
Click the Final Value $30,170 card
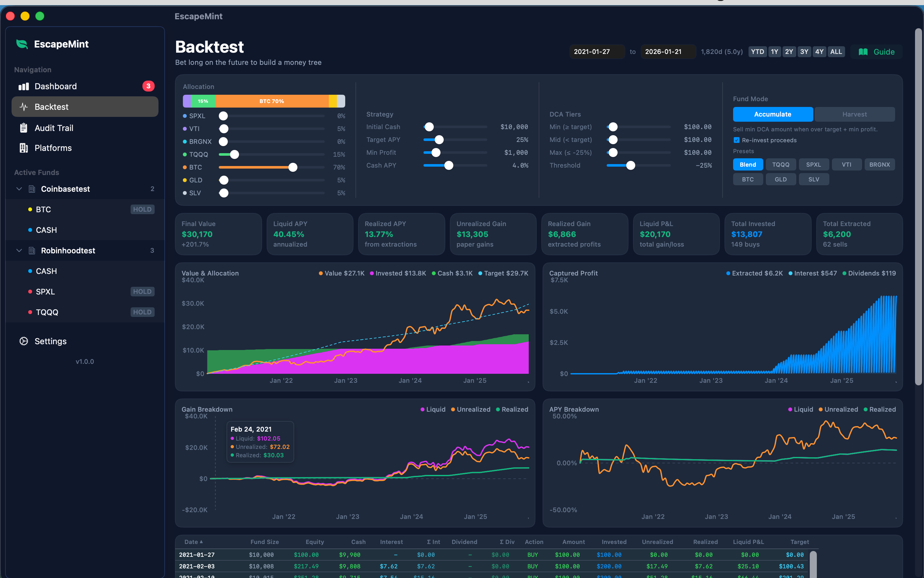(218, 234)
